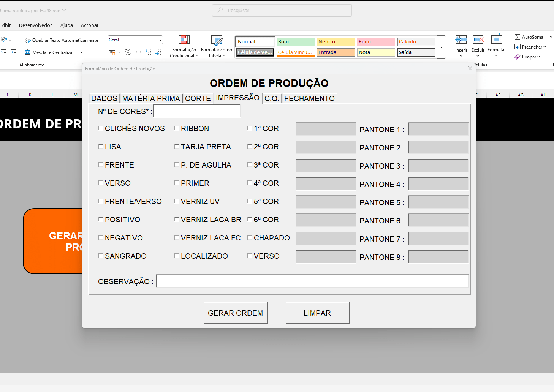Open Formatação Condicional
The height and width of the screenshot is (392, 554).
(x=184, y=46)
